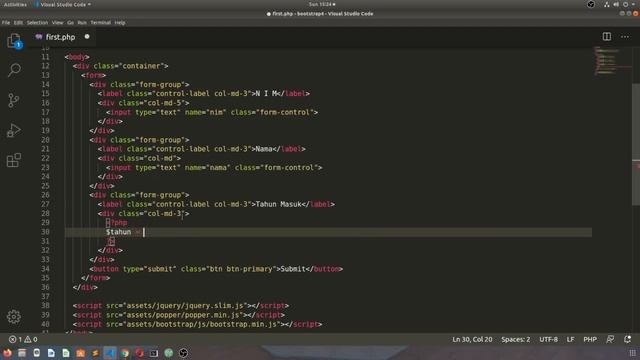Image resolution: width=640 pixels, height=360 pixels.
Task: Launch Firefox from the dock
Action: (x=7, y=353)
